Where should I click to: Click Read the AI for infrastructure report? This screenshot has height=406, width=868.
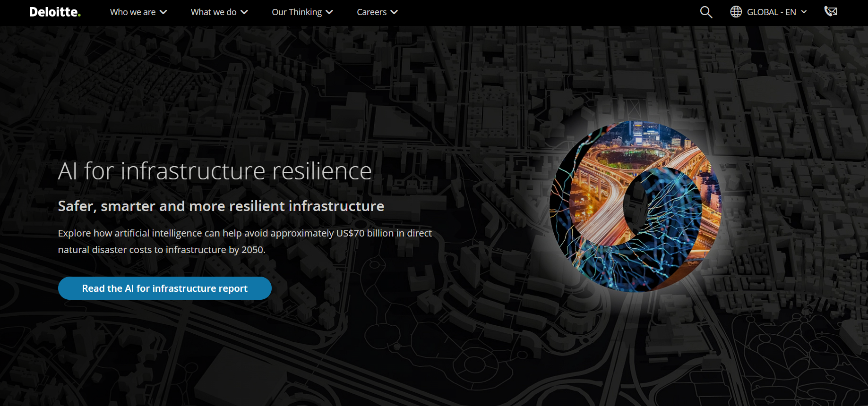coord(164,288)
